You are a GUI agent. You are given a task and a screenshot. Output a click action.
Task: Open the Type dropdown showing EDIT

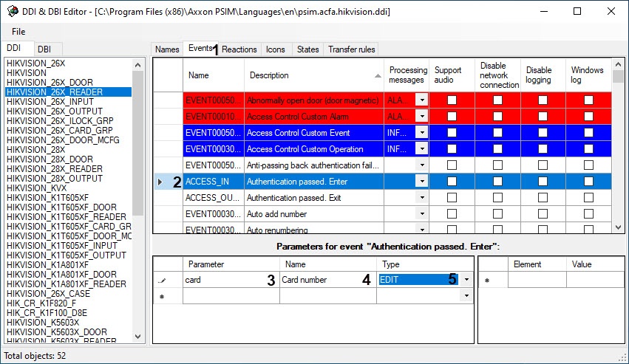pos(466,280)
